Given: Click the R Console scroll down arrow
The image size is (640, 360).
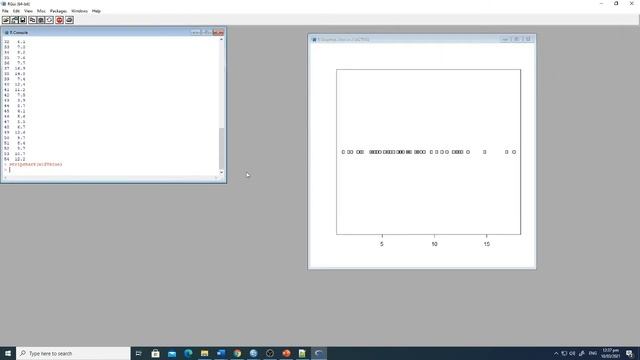Looking at the screenshot, I should click(222, 173).
